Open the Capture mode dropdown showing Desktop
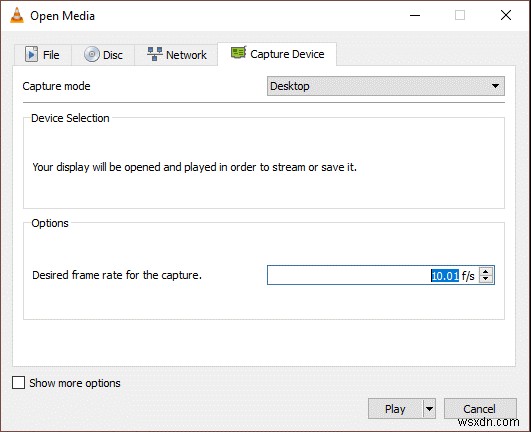531x432 pixels. pyautogui.click(x=385, y=86)
